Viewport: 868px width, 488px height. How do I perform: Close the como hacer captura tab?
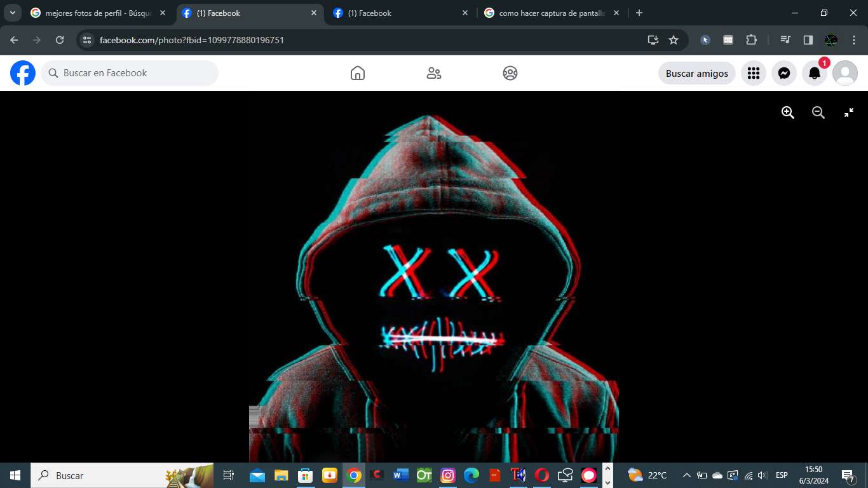click(616, 13)
